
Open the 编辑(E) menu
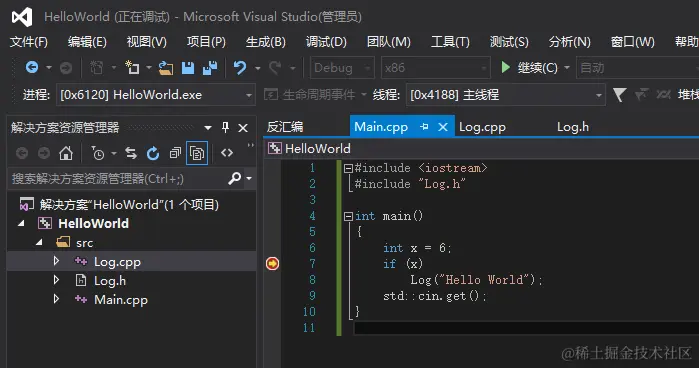pos(87,42)
